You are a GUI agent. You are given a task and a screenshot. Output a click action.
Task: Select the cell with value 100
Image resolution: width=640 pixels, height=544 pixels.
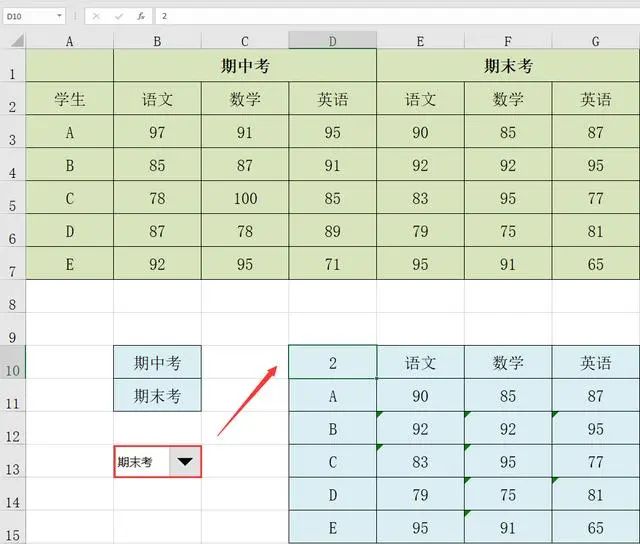[x=245, y=198]
